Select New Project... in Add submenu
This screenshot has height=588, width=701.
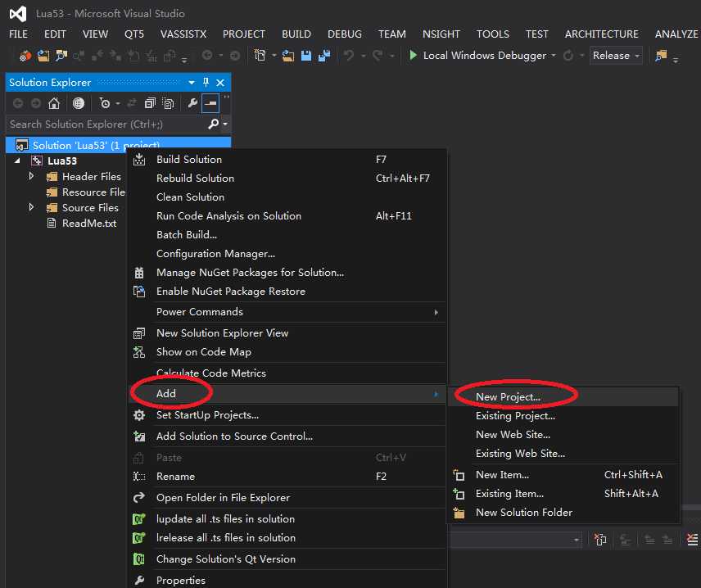point(563,397)
